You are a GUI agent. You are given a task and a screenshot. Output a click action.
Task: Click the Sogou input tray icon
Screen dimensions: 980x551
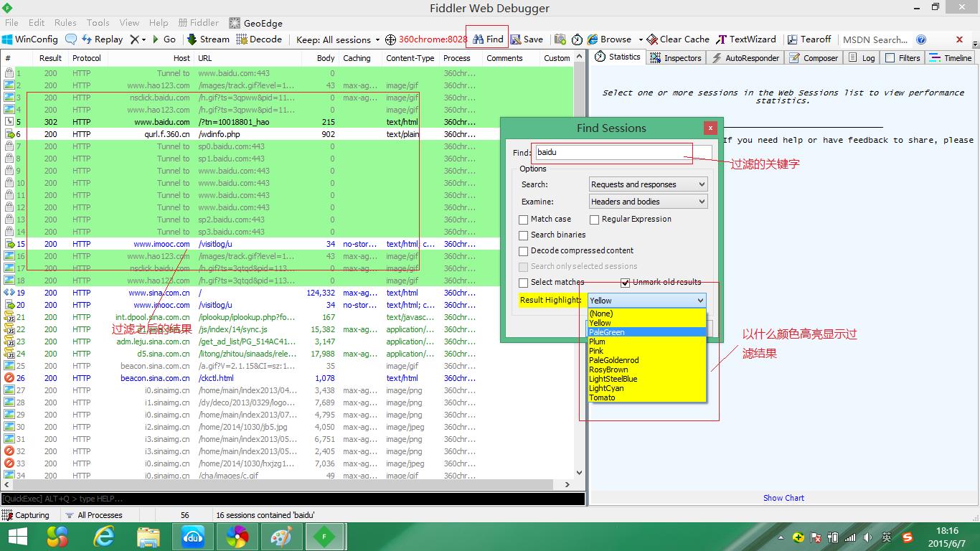click(908, 537)
